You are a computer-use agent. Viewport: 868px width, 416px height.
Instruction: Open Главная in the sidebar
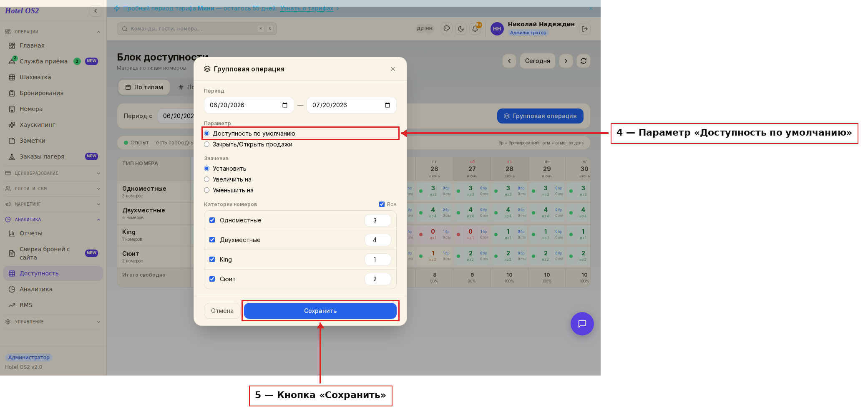[53, 45]
